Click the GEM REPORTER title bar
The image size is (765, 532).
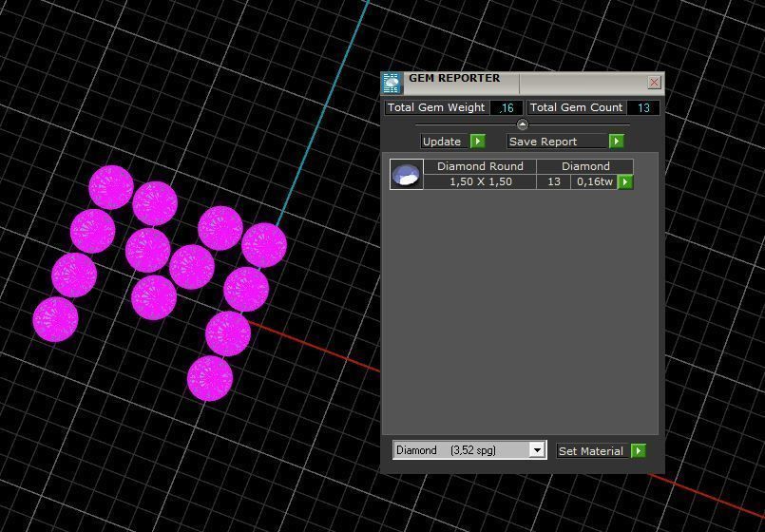click(x=522, y=84)
